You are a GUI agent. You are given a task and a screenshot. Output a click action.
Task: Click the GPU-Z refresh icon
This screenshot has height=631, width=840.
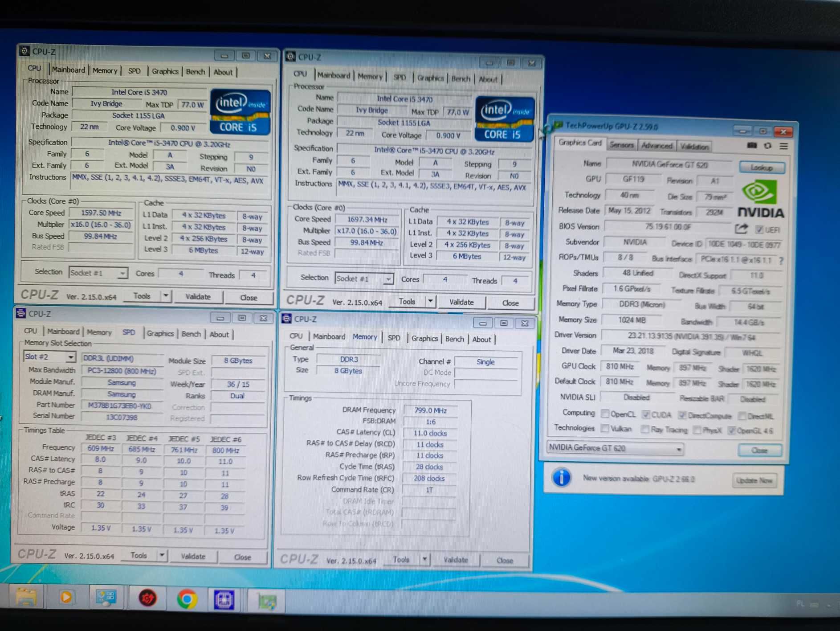768,146
